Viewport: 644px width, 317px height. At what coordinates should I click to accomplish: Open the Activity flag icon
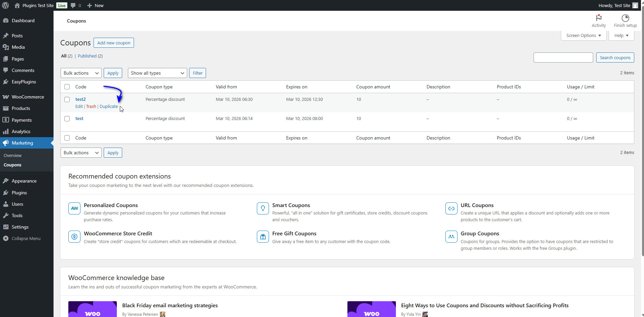click(x=599, y=18)
